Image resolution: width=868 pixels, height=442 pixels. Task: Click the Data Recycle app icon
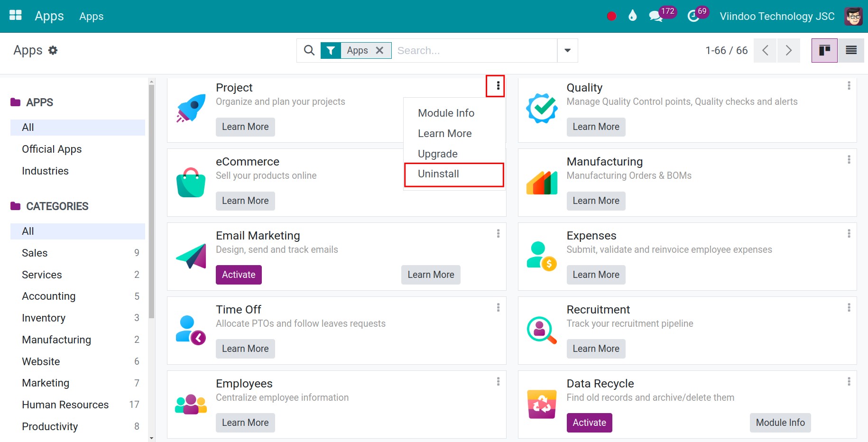542,404
